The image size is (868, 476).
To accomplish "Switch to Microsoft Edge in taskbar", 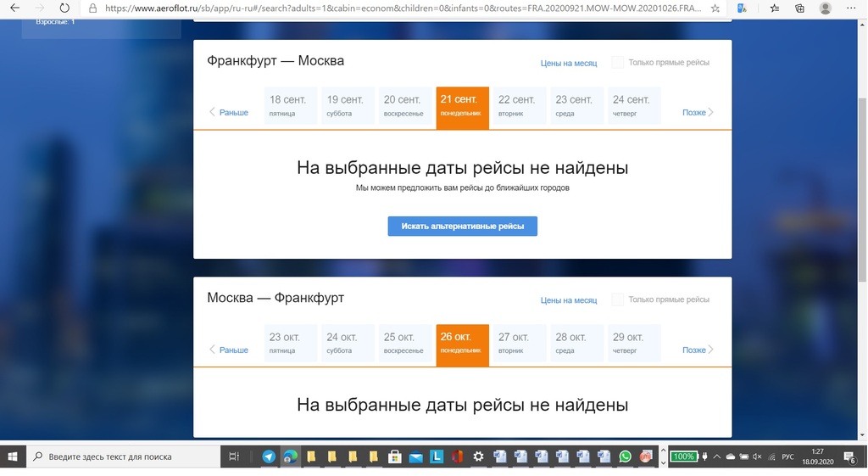I will pos(290,456).
